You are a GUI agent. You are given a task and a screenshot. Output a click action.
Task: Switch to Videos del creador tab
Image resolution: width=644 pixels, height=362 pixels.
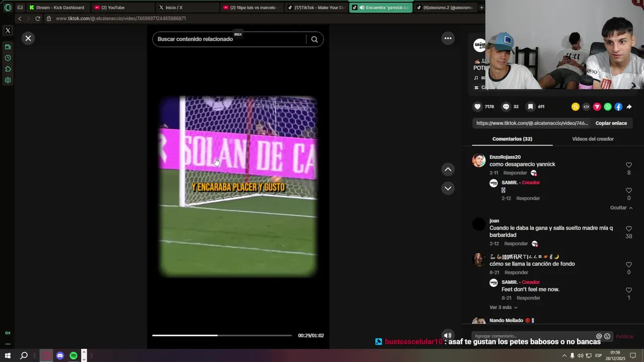click(593, 139)
